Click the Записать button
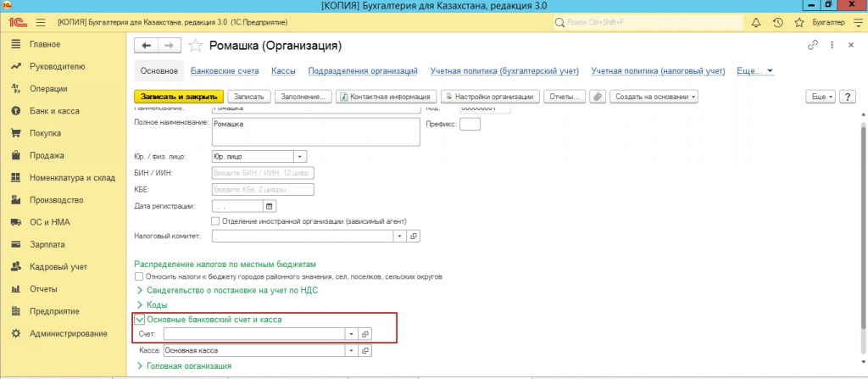This screenshot has height=379, width=868. (x=249, y=97)
